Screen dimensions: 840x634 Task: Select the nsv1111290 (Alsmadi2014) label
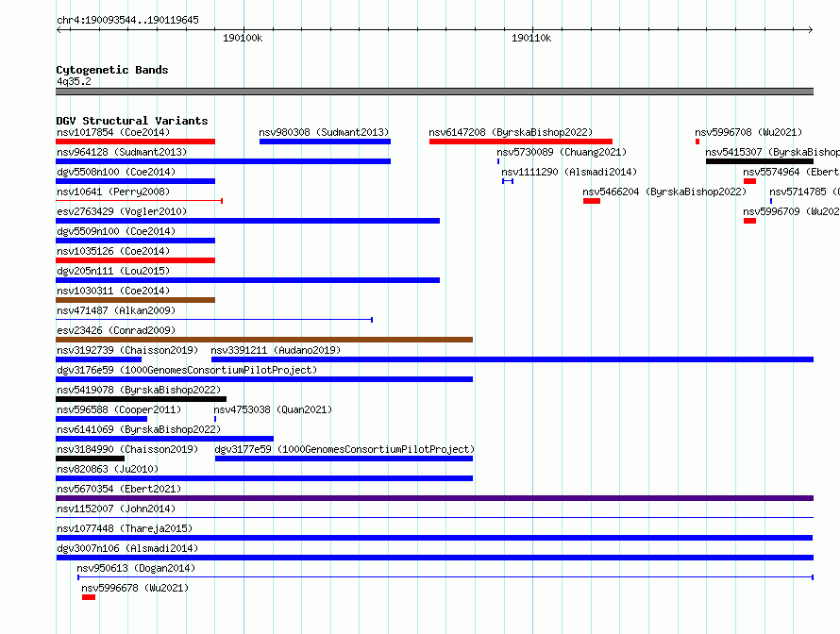tap(569, 172)
